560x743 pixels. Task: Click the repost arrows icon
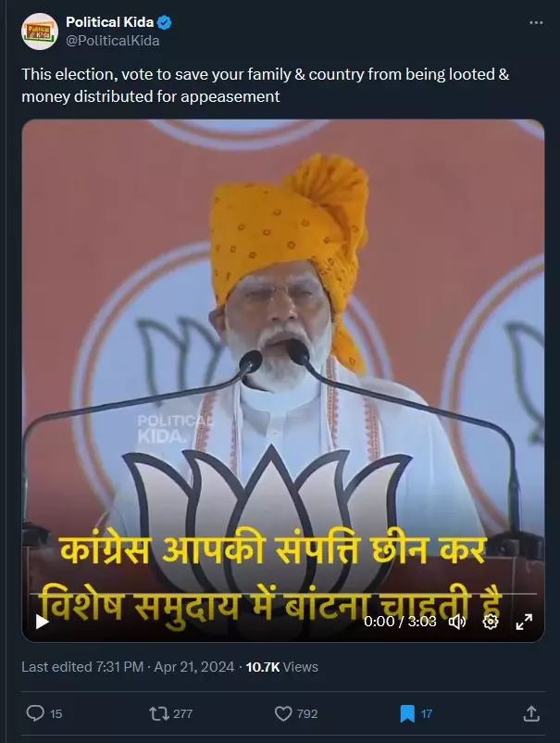click(159, 713)
